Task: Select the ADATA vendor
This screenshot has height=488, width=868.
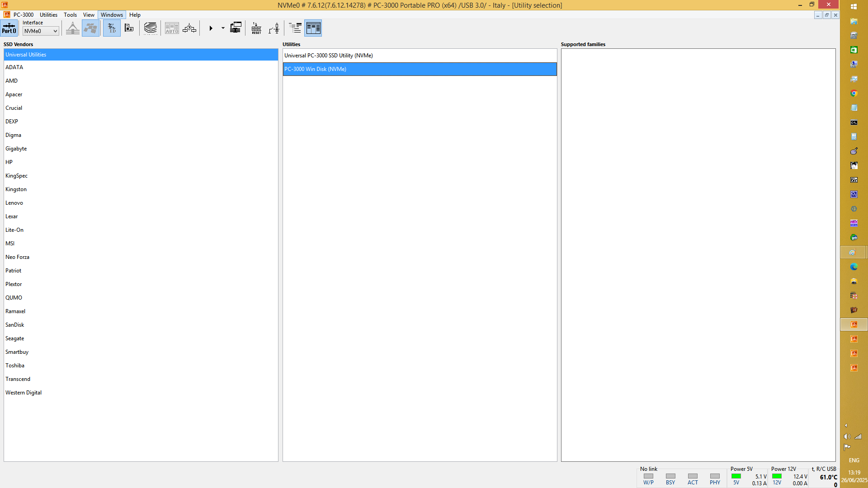Action: [141, 67]
